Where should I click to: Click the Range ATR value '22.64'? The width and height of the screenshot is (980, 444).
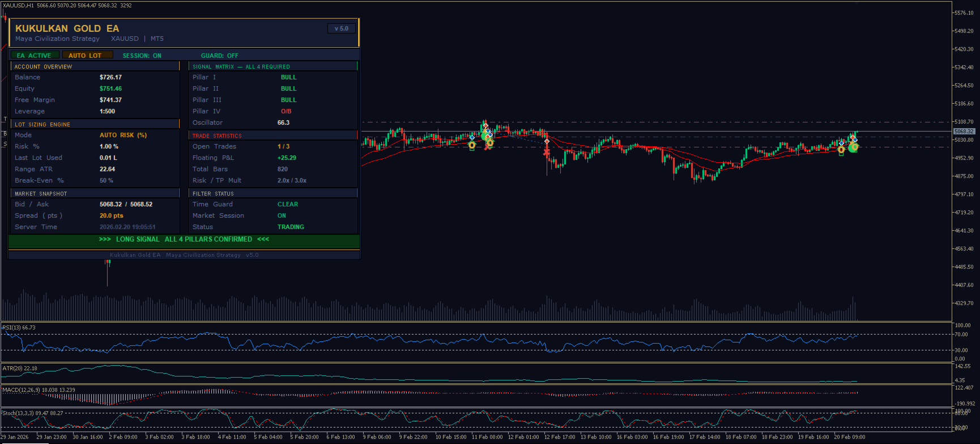point(108,169)
